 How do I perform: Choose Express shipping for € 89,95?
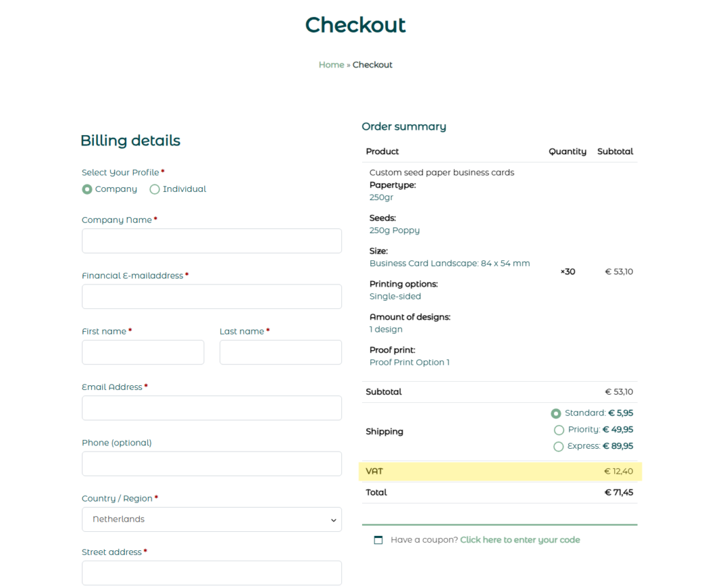pos(559,446)
